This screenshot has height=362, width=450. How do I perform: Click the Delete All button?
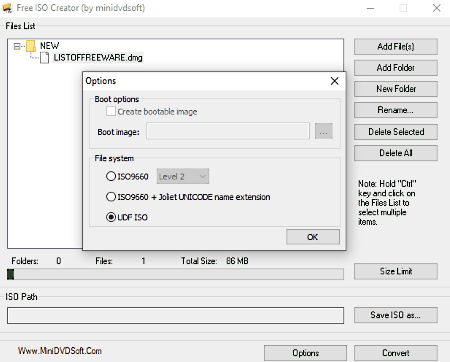tap(396, 153)
